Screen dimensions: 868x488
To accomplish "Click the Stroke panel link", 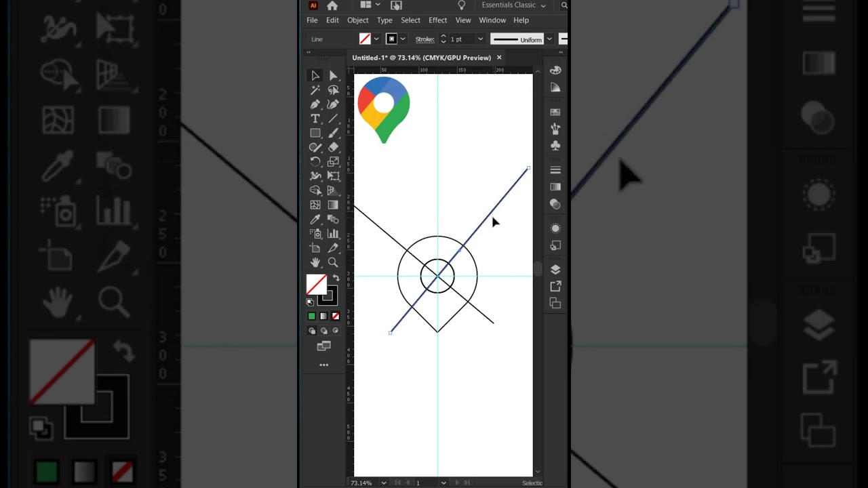I will pos(425,39).
